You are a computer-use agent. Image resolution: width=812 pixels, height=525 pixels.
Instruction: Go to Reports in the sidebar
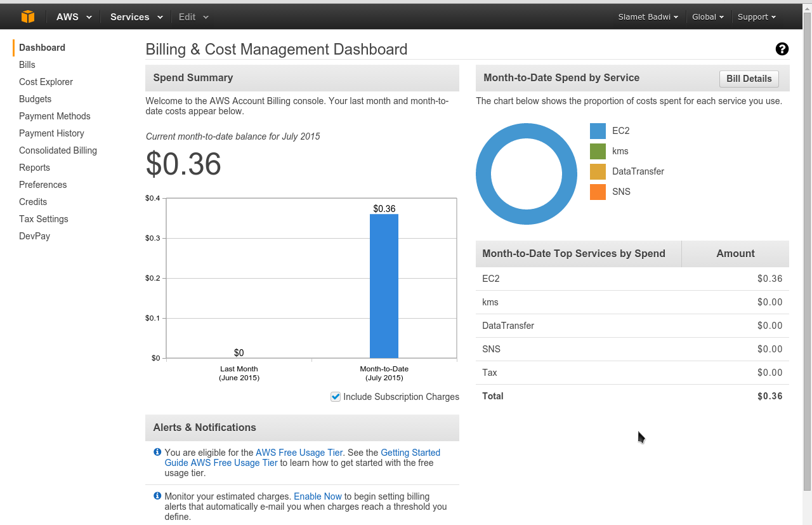pyautogui.click(x=34, y=168)
